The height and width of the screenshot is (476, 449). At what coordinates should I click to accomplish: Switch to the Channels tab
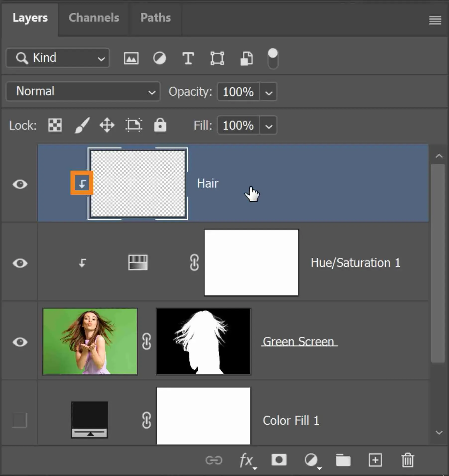[94, 18]
